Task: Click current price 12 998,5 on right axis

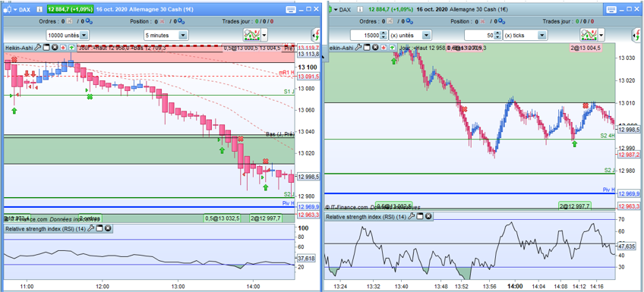Action: [629, 129]
